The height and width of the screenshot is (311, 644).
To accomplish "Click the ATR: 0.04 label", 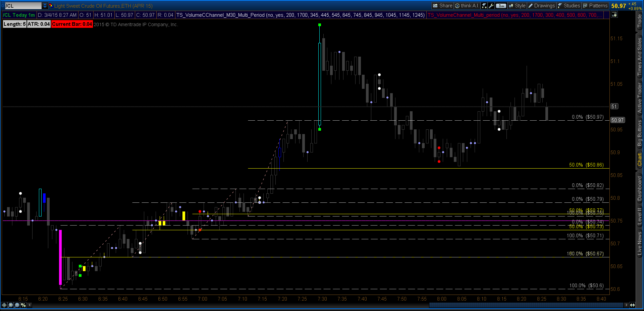I will 39,24.
